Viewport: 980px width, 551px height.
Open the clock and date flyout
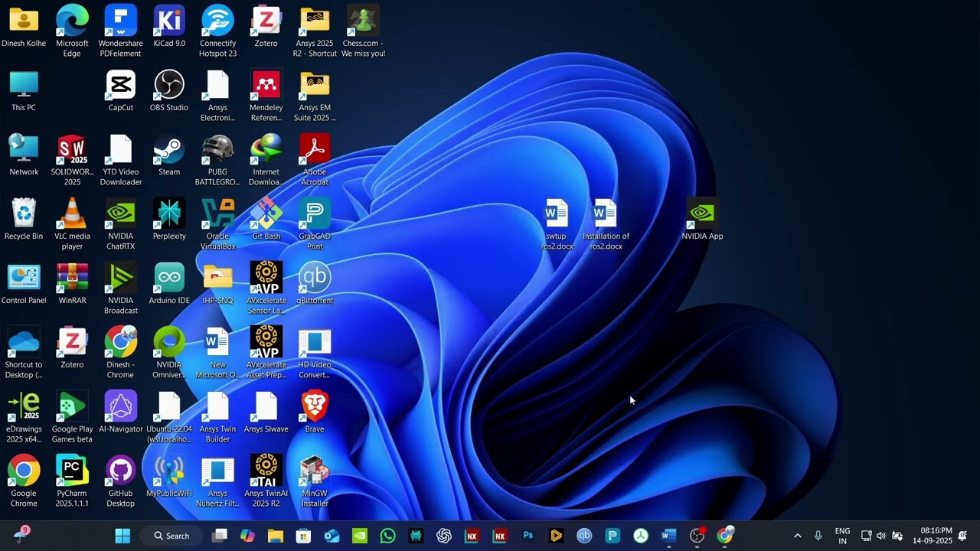click(x=933, y=536)
